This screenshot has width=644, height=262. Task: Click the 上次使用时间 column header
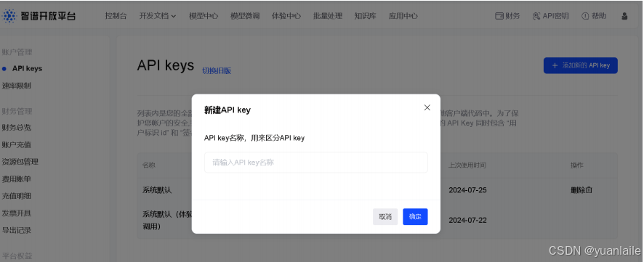(x=467, y=165)
